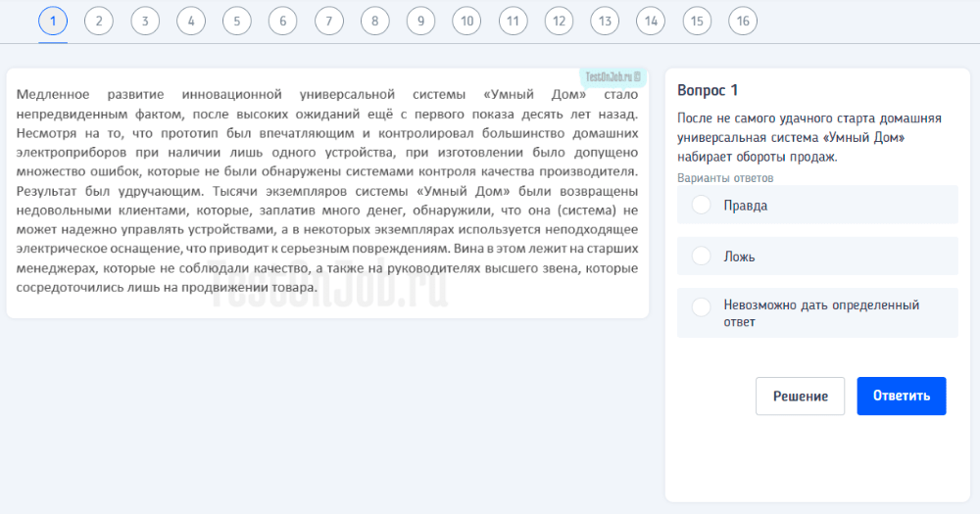This screenshot has height=514, width=980.
Task: Pick "Невозможно дать определенный ответ" option
Action: (x=817, y=313)
